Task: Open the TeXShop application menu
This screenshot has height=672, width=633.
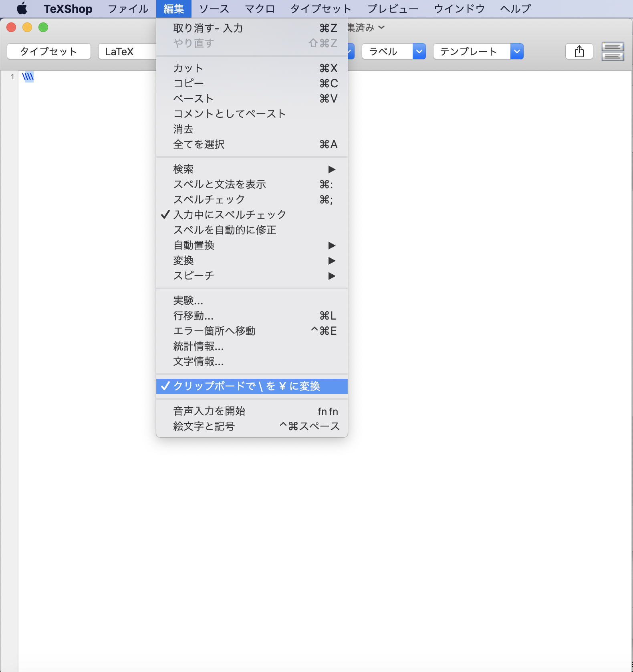Action: 68,9
